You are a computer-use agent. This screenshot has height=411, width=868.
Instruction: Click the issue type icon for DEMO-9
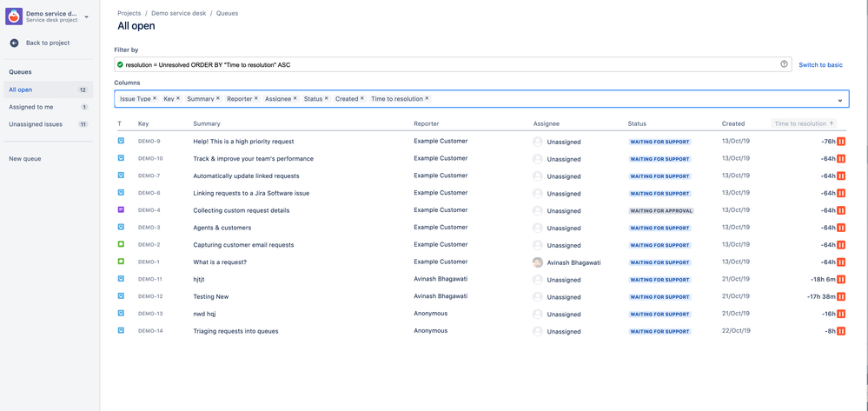(x=121, y=141)
